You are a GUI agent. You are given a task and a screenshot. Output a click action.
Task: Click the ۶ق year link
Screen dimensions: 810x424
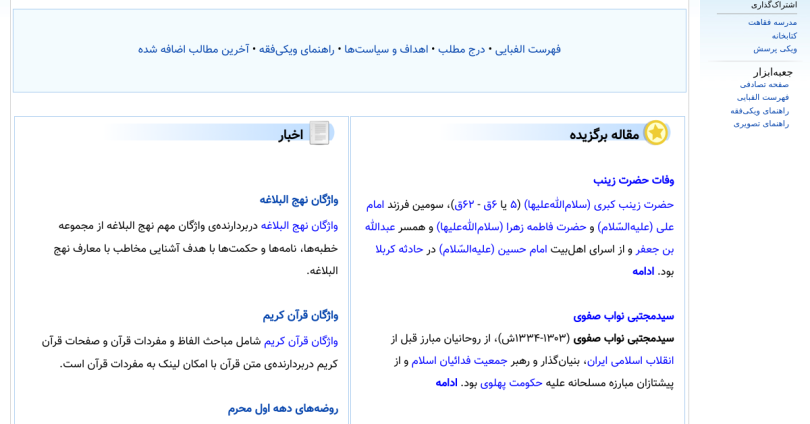tap(490, 205)
